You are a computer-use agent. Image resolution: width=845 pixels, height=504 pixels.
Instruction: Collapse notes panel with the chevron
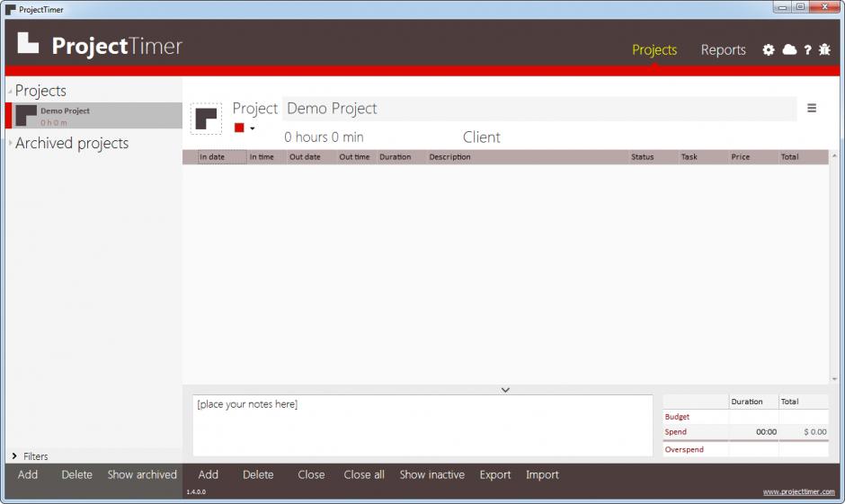tap(505, 390)
